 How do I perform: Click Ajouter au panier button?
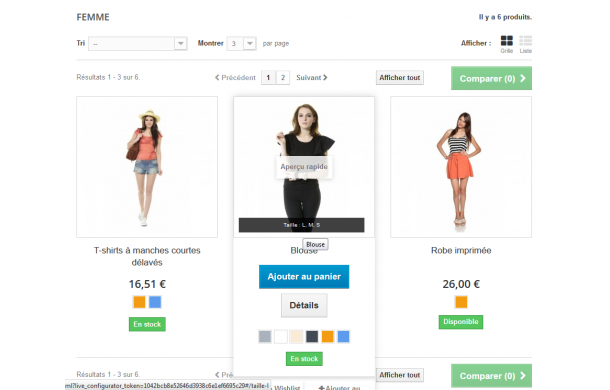click(x=304, y=277)
